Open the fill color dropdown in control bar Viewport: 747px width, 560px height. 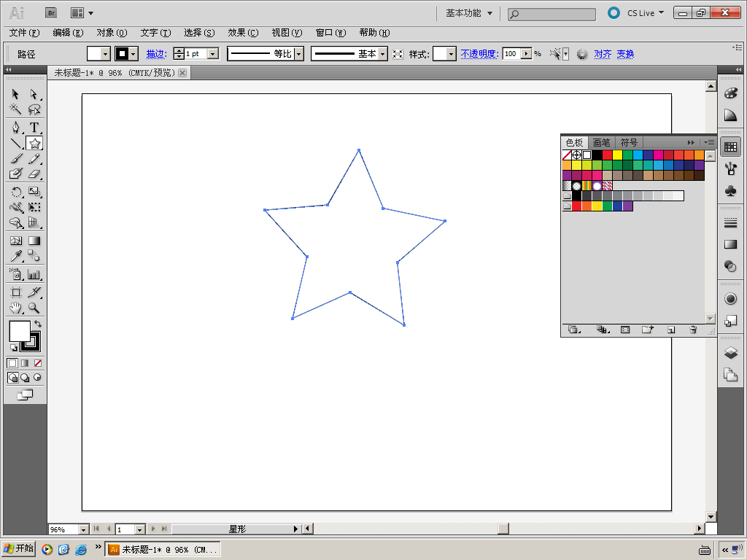point(106,54)
